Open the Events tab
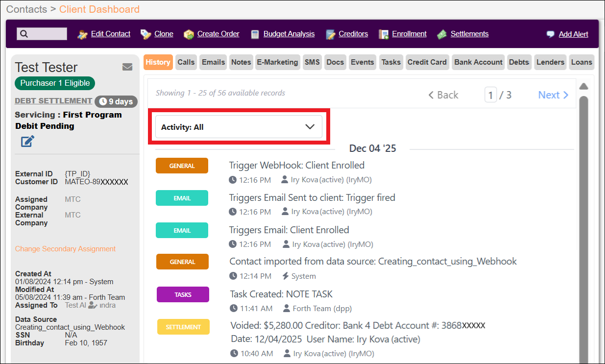Viewport: 605px width, 364px height. click(x=363, y=62)
